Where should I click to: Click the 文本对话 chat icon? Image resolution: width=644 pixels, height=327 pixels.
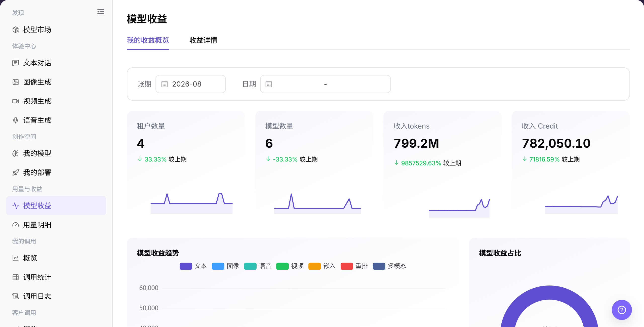pyautogui.click(x=16, y=63)
